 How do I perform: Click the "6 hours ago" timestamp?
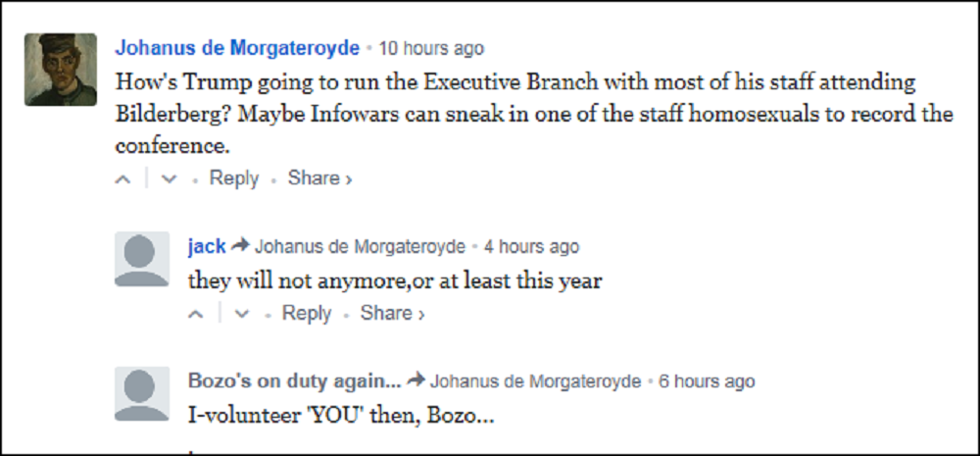click(x=706, y=381)
